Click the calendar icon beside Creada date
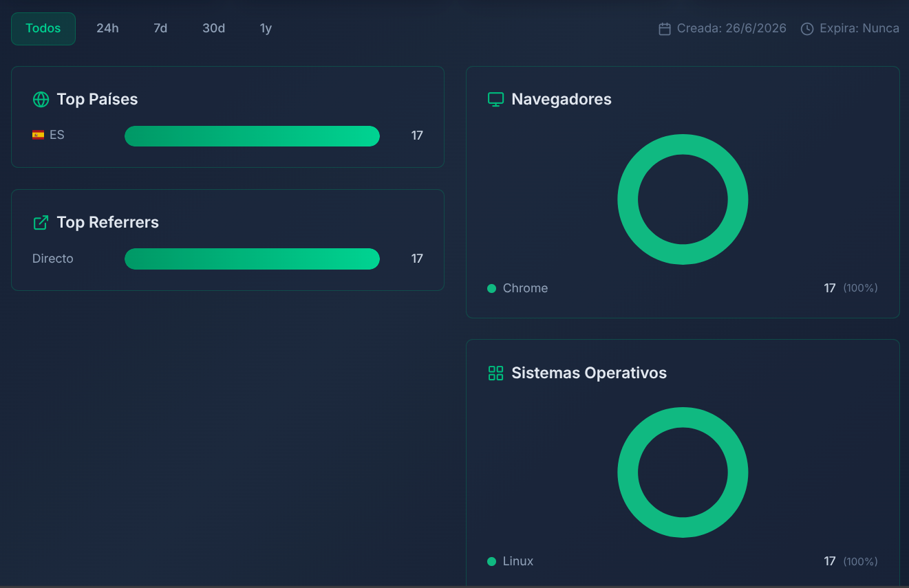Viewport: 909px width, 588px height. (665, 29)
